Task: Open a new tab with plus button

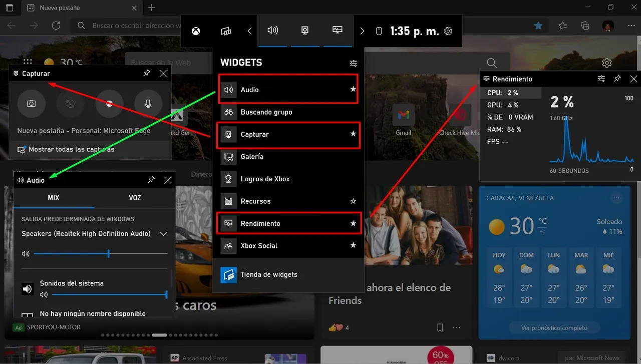Action: [152, 8]
